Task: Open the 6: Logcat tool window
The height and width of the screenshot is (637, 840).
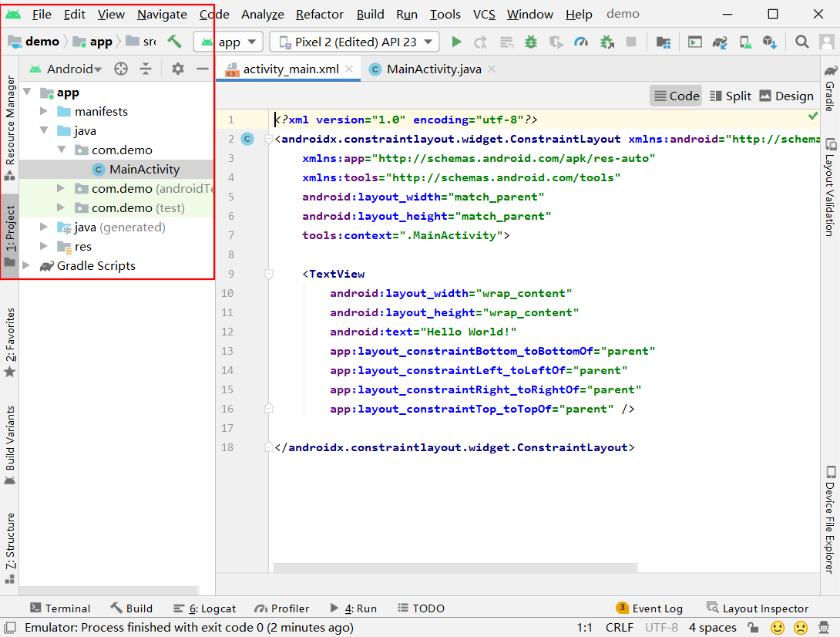Action: (205, 608)
